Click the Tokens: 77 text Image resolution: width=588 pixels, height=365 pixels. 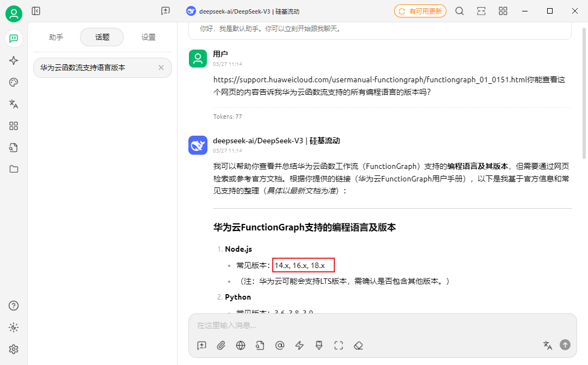(228, 117)
